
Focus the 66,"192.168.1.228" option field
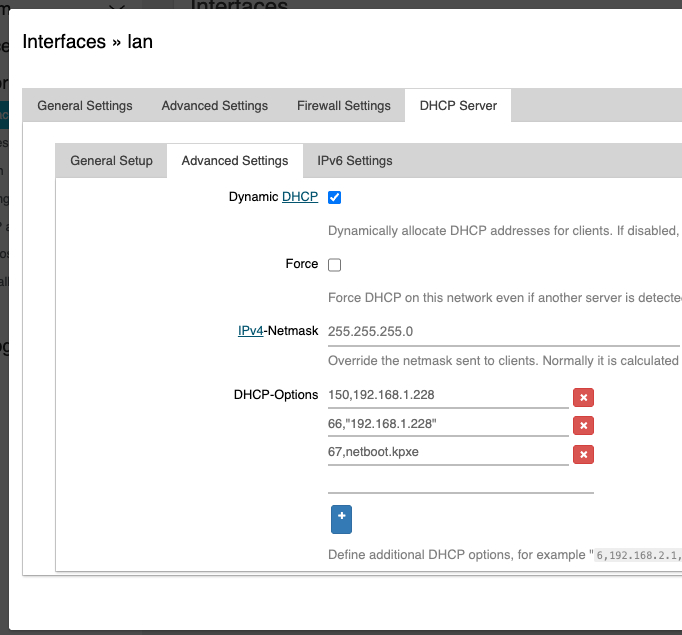pyautogui.click(x=448, y=425)
